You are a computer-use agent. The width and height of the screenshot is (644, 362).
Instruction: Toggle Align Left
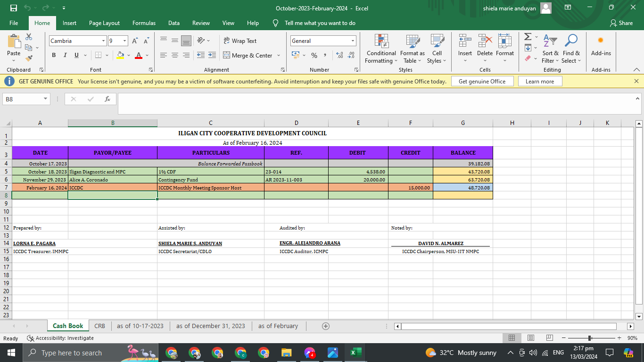(164, 55)
